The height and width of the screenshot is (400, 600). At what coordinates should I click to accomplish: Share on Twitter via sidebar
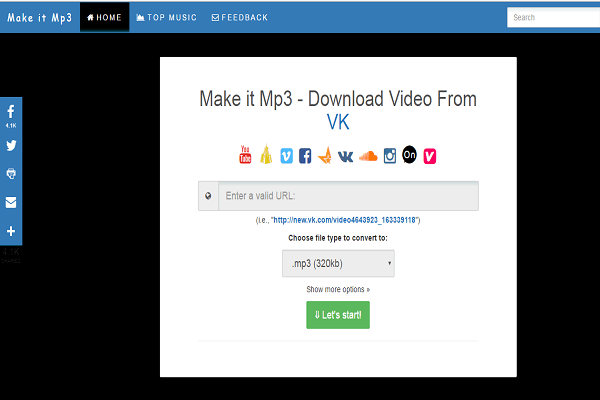tap(11, 145)
